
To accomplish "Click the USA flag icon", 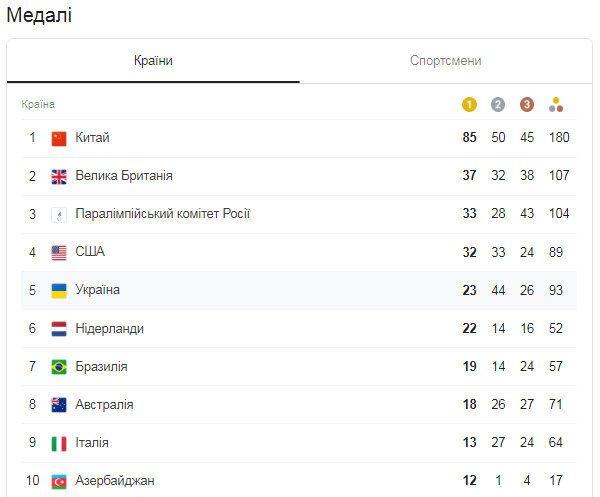I will [59, 252].
